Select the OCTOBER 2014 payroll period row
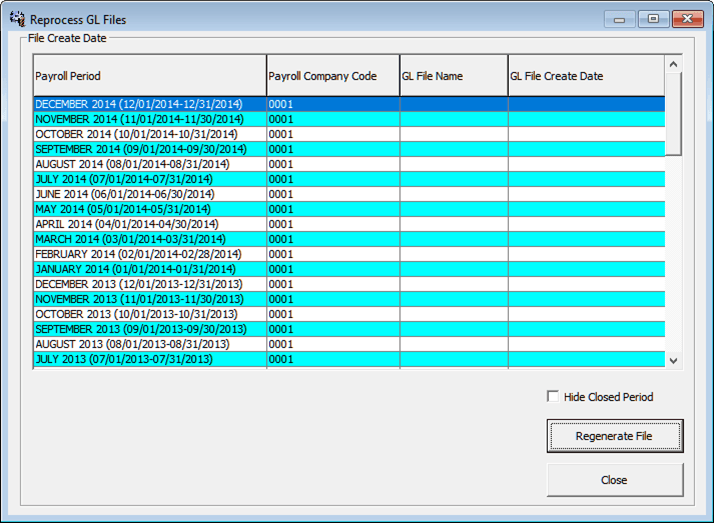 coord(349,134)
